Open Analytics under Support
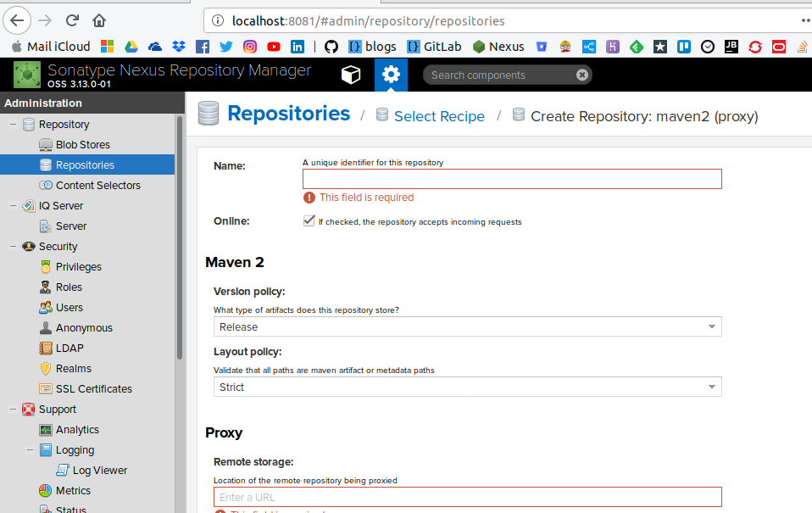The image size is (812, 513). [77, 430]
